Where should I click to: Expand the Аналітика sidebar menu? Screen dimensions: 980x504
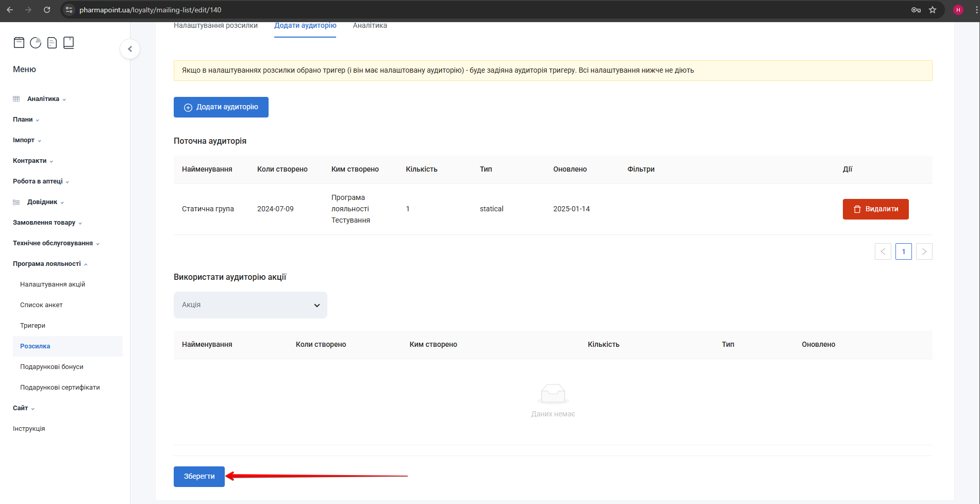point(46,99)
